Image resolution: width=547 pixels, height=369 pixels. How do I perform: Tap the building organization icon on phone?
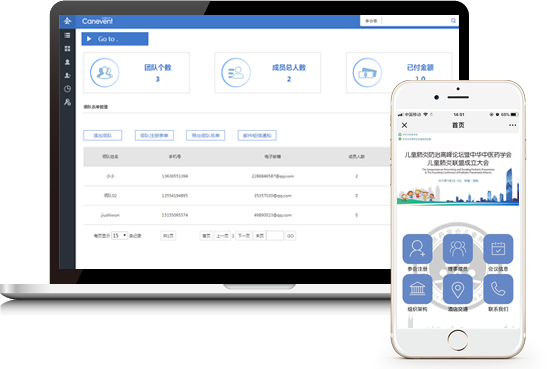click(417, 289)
